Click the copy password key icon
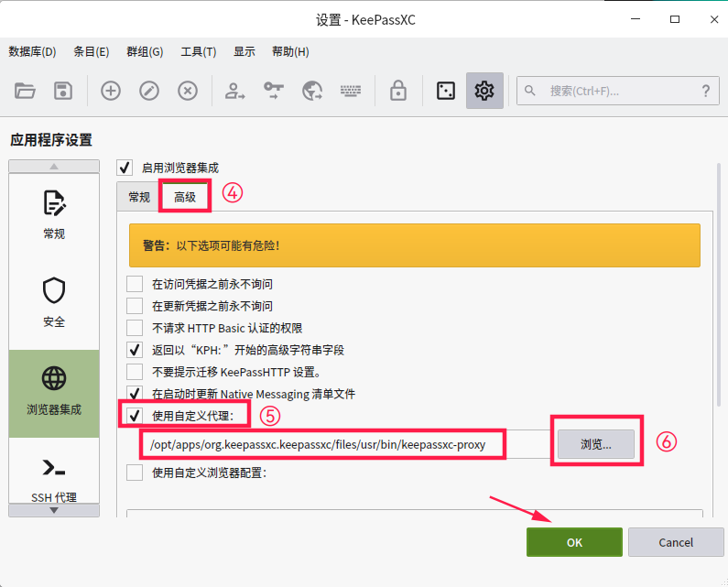Image resolution: width=728 pixels, height=587 pixels. coord(274,91)
